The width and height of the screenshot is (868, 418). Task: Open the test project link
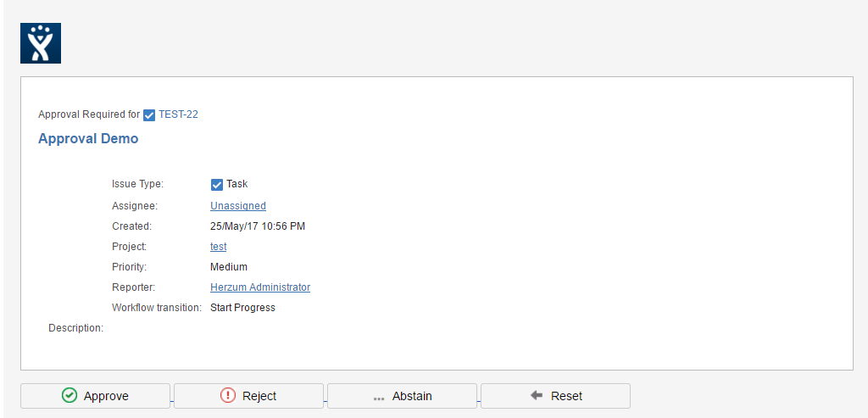click(218, 247)
